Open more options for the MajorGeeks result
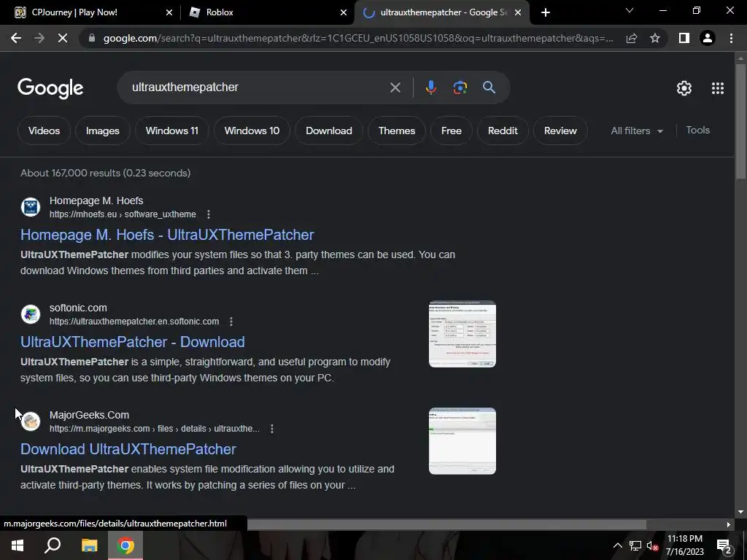Screen dimensions: 747x560 (271, 429)
